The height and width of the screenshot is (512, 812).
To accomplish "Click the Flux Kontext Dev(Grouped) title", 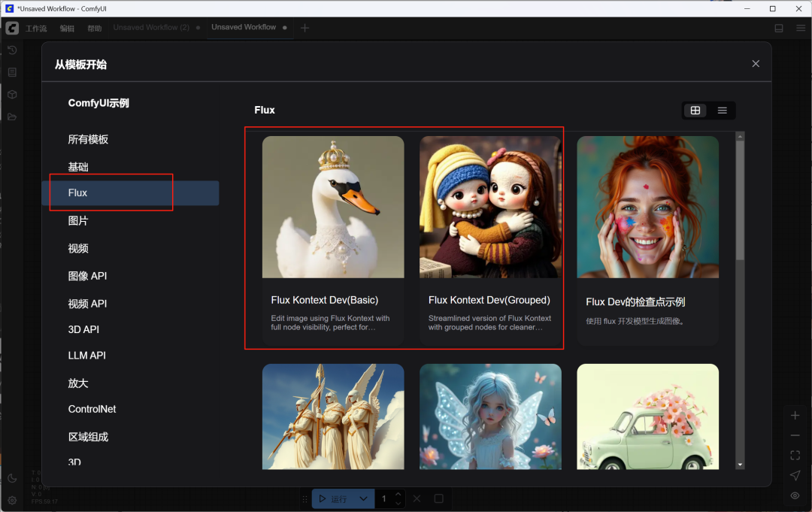I will click(489, 300).
